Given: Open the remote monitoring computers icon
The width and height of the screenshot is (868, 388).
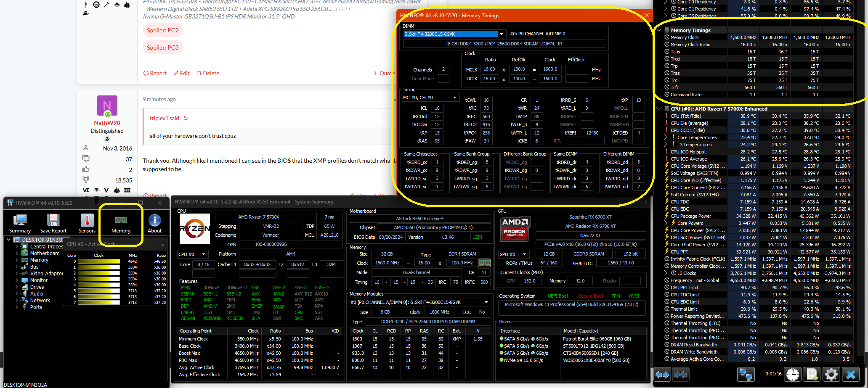Looking at the screenshot, I should tap(746, 374).
